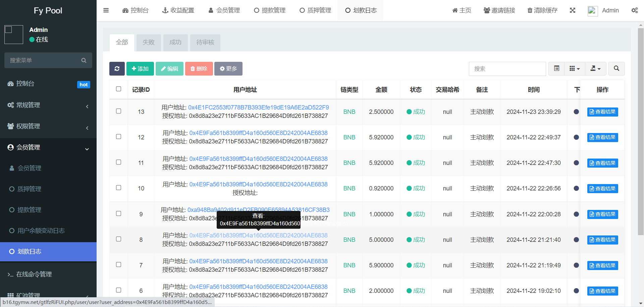Open 提款管理 in the top navigation
Viewport: 644px width, 307px height.
270,10
